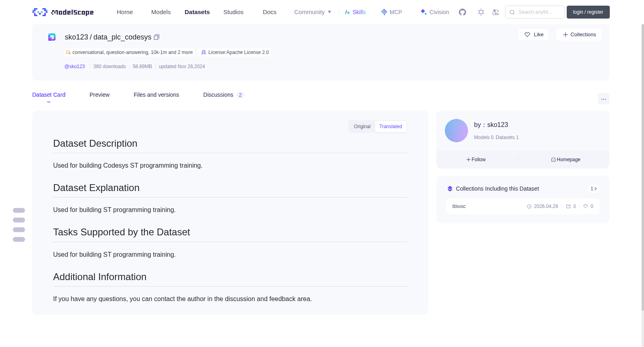Click the search magnifier icon
Image resolution: width=644 pixels, height=347 pixels.
tap(512, 12)
